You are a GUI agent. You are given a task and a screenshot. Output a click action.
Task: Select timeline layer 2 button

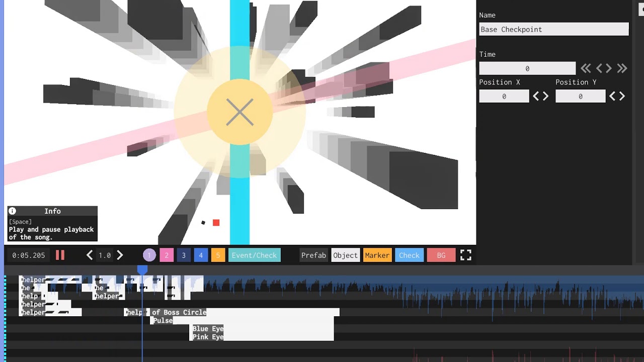pyautogui.click(x=167, y=255)
